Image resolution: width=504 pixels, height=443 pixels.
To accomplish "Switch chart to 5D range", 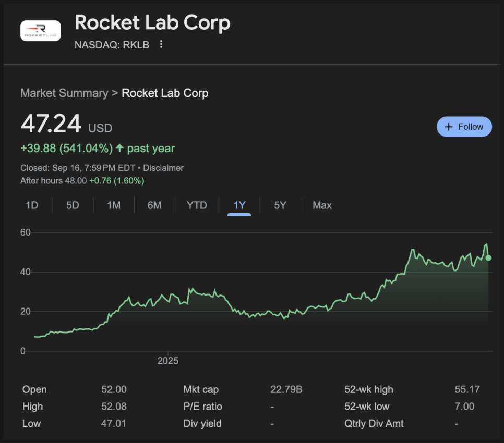I will pyautogui.click(x=73, y=205).
